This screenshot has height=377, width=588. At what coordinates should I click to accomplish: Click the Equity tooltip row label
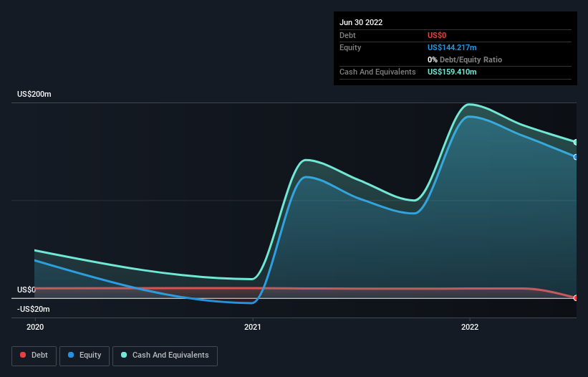click(350, 47)
